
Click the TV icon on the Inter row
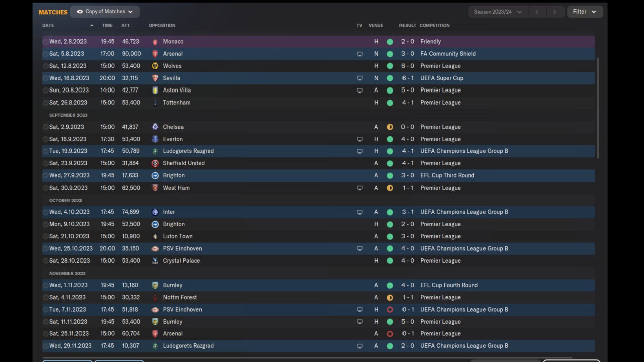[x=359, y=212]
